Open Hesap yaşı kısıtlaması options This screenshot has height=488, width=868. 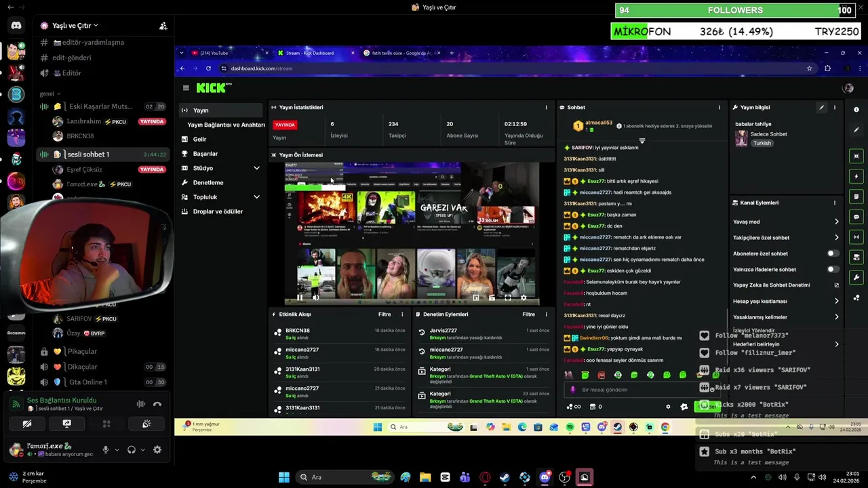(x=787, y=301)
